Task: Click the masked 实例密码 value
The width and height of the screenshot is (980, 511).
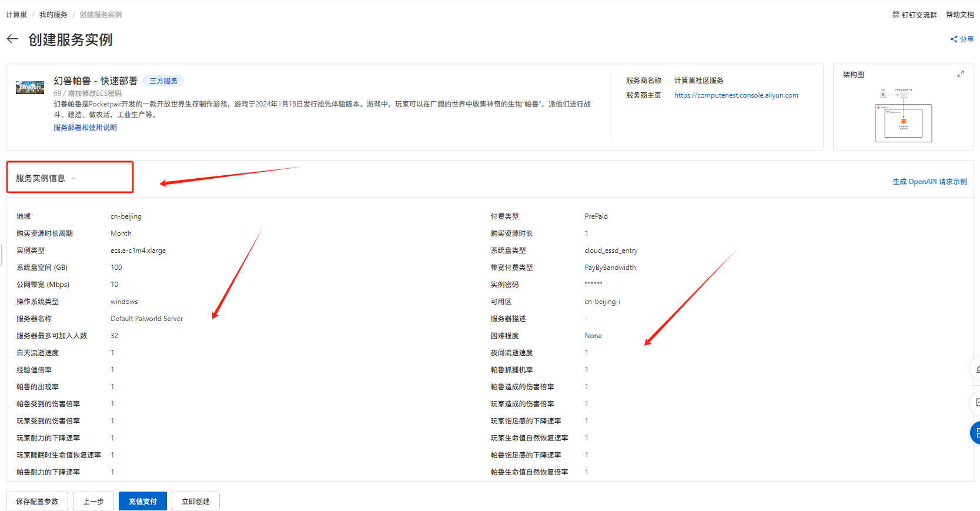Action: point(593,284)
